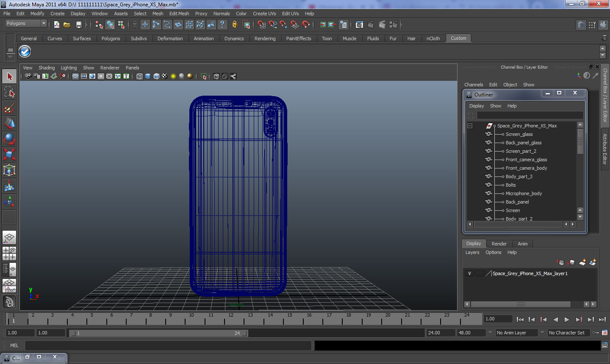
Task: Open the Edit Mesh menu
Action: [x=179, y=14]
